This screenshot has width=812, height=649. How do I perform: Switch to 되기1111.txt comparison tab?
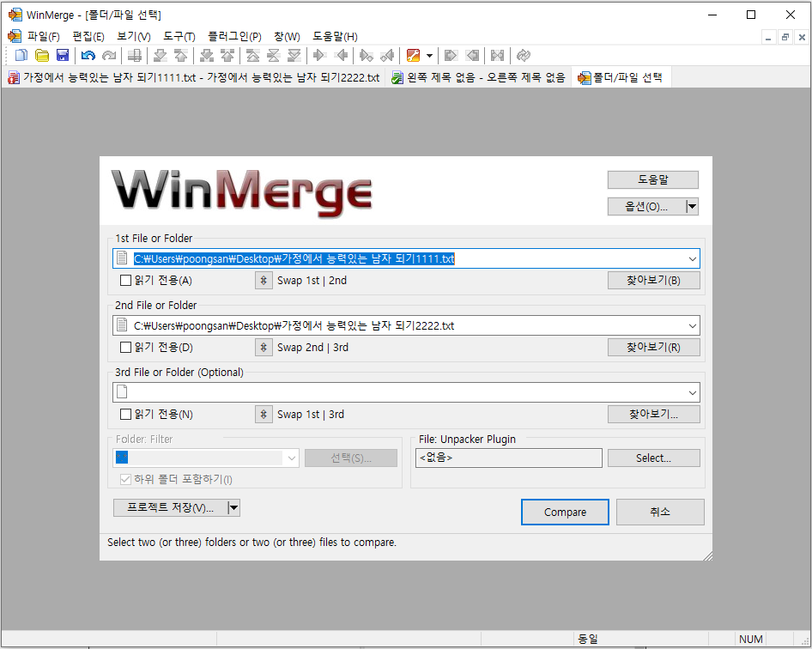pos(194,78)
